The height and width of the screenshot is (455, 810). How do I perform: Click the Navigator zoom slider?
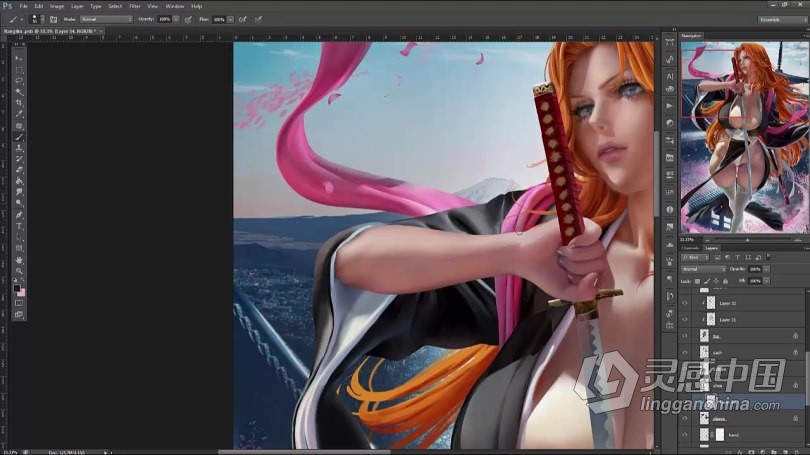click(x=747, y=240)
